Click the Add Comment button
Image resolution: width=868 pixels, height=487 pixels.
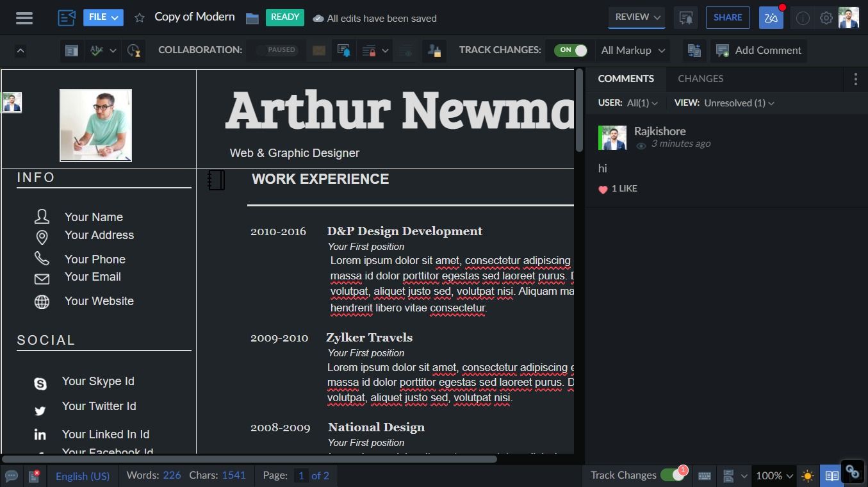(758, 50)
